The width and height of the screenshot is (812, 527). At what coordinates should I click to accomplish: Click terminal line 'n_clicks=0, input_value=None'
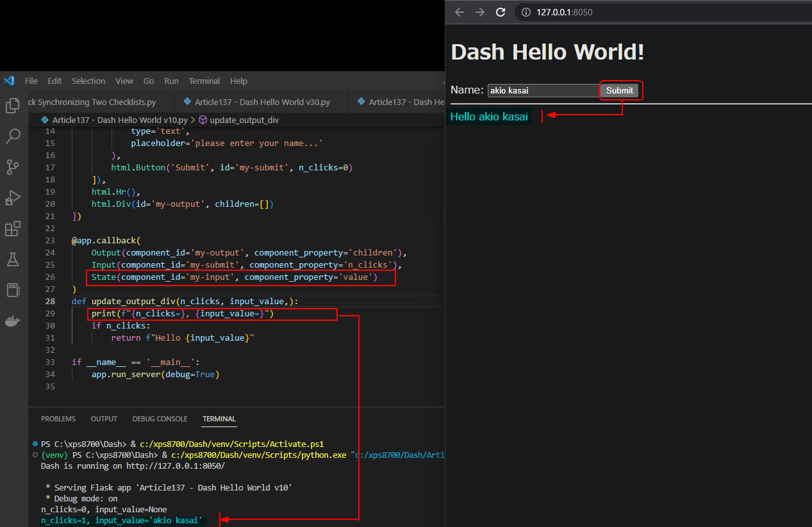[x=104, y=509]
